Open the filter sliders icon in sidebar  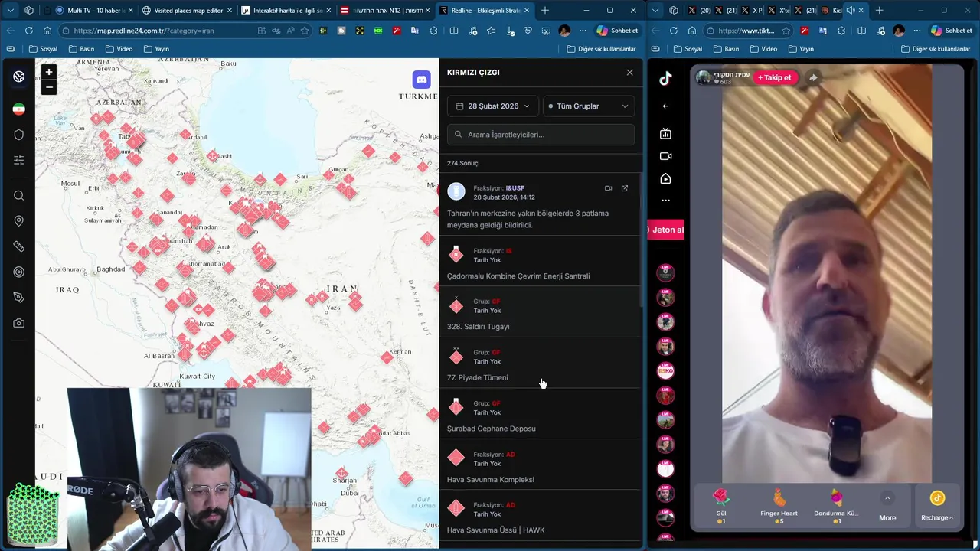click(18, 160)
